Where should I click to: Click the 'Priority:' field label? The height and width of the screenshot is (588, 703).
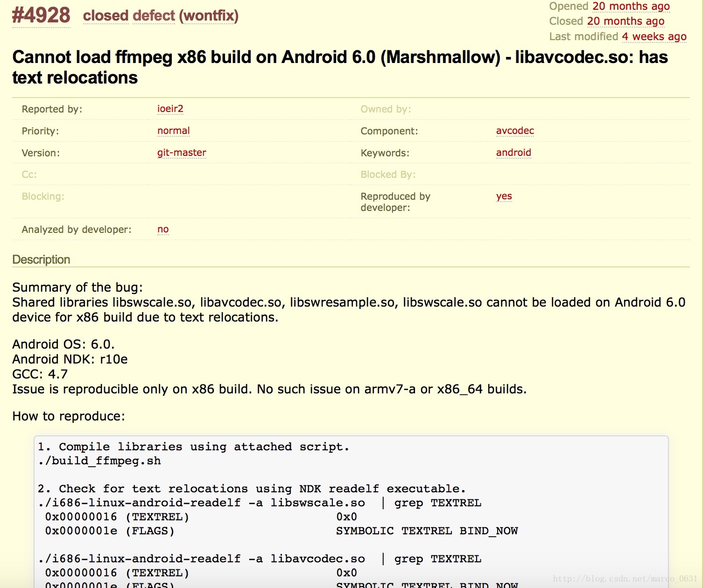[40, 131]
